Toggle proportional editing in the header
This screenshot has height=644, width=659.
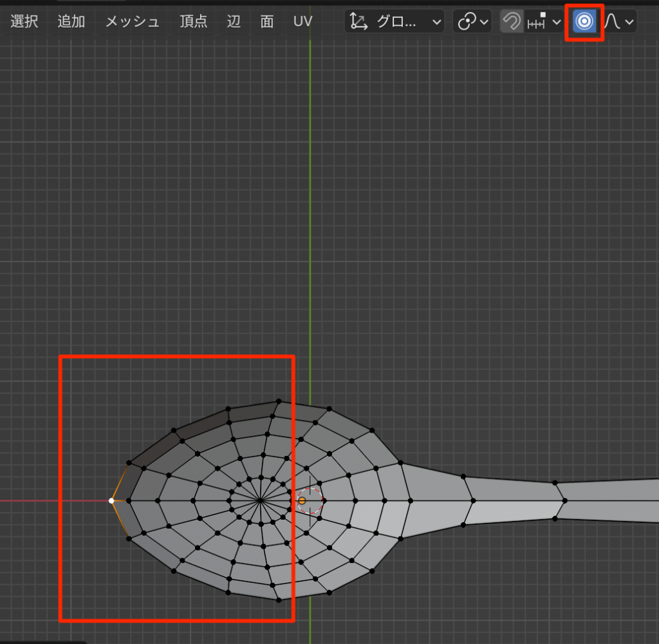click(x=584, y=22)
